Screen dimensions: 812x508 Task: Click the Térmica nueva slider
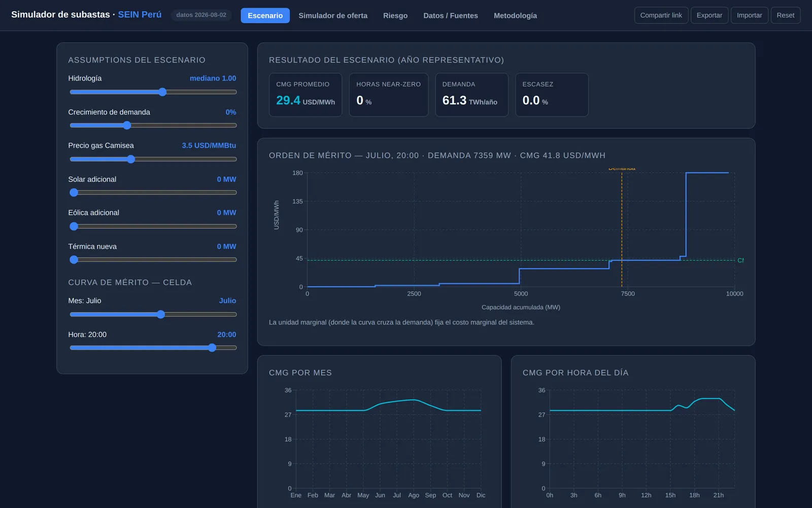[x=153, y=260]
